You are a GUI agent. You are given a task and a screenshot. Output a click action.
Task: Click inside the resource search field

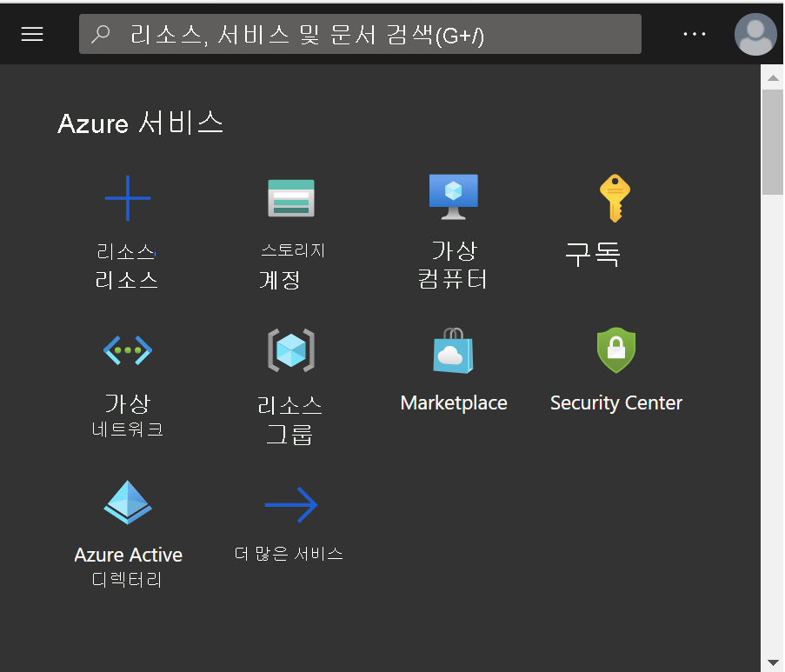[348, 34]
